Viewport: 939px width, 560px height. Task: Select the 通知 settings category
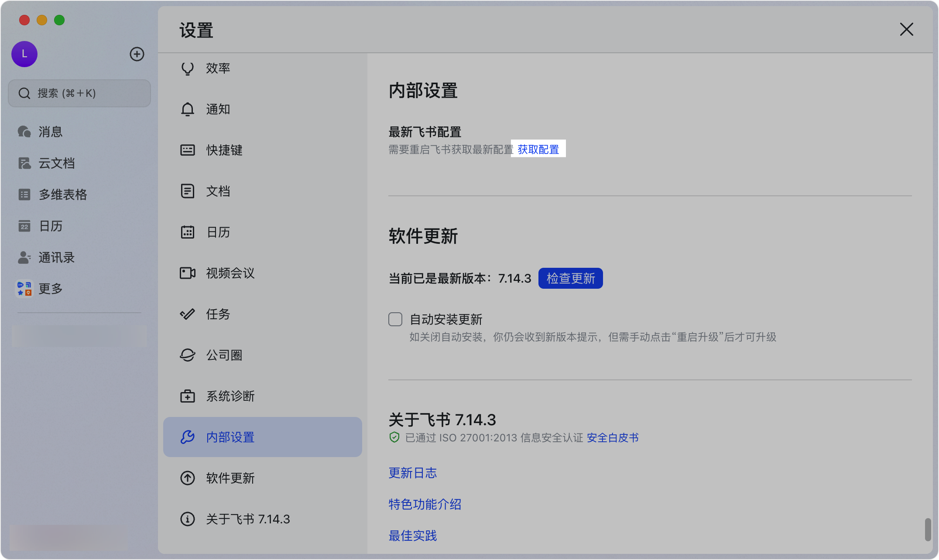(263, 109)
